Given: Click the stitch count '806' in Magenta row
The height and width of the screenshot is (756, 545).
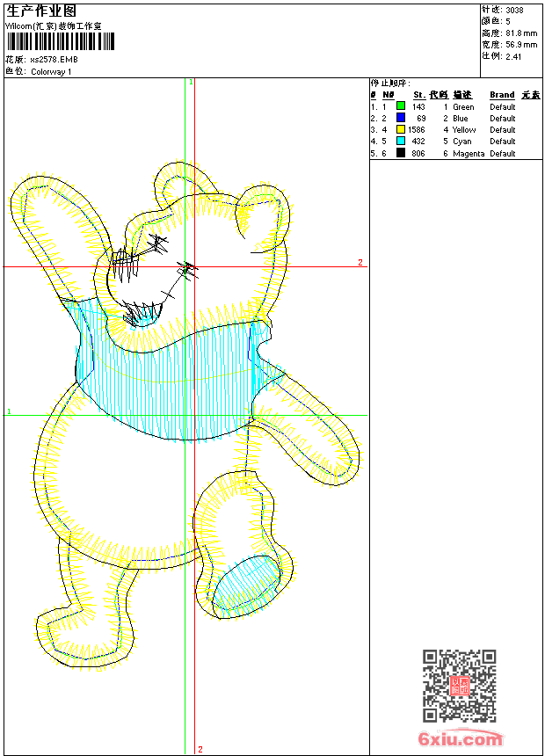Looking at the screenshot, I should pyautogui.click(x=418, y=154).
